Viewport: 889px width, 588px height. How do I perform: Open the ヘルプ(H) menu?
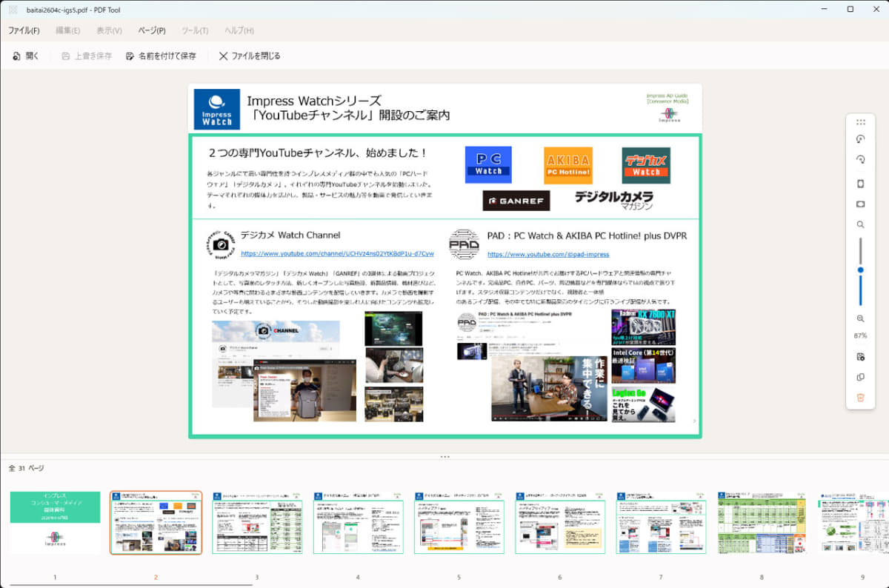click(x=239, y=30)
